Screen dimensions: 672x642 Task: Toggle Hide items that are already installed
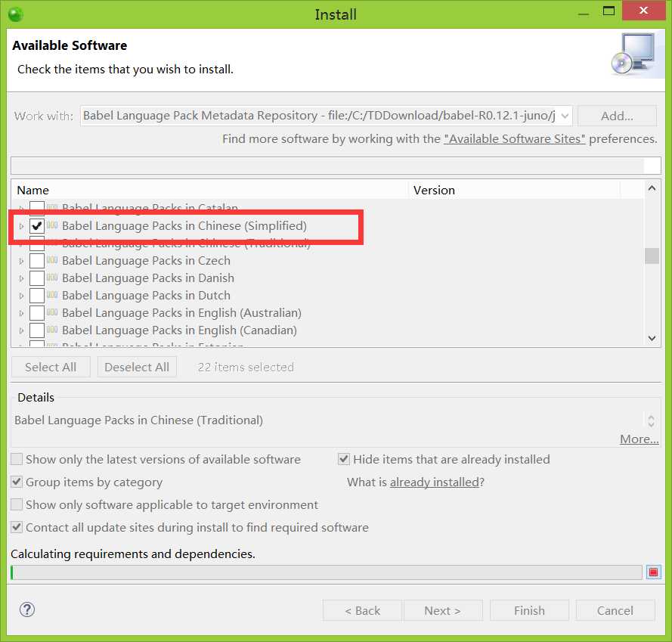point(344,459)
